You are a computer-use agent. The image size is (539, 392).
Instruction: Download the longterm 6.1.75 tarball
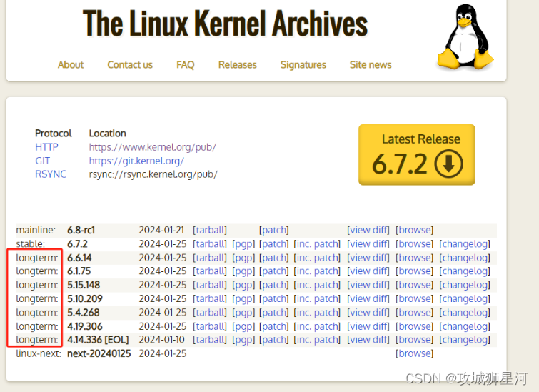click(x=210, y=271)
